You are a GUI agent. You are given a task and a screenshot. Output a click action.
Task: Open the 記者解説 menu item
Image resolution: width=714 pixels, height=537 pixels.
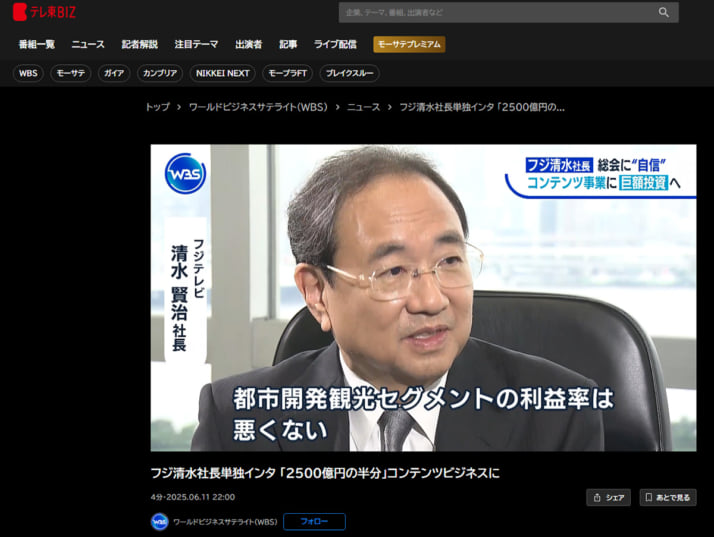139,44
